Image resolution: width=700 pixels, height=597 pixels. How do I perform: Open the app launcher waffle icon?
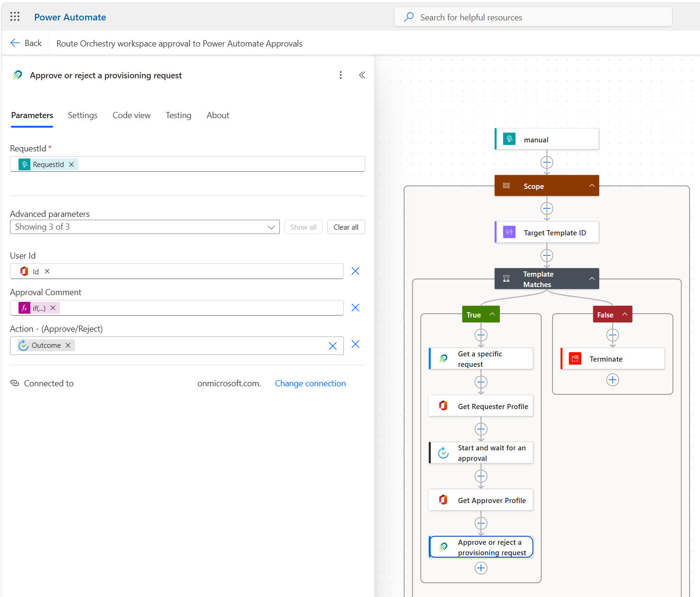[x=15, y=17]
